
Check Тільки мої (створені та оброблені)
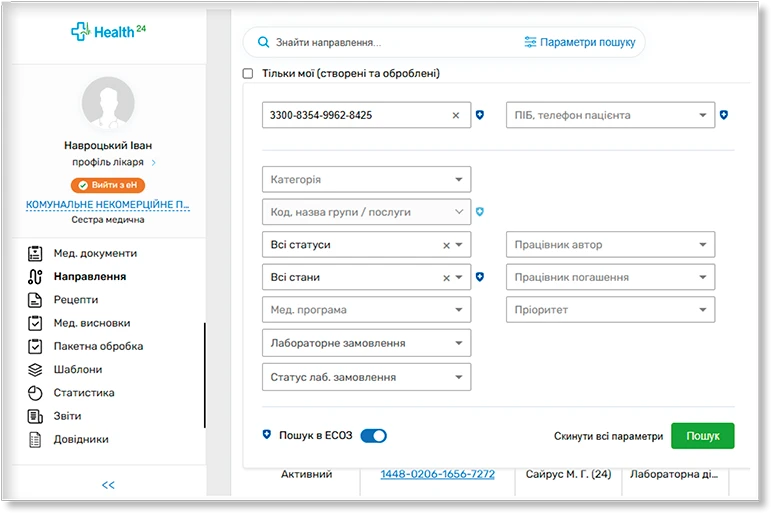[248, 73]
